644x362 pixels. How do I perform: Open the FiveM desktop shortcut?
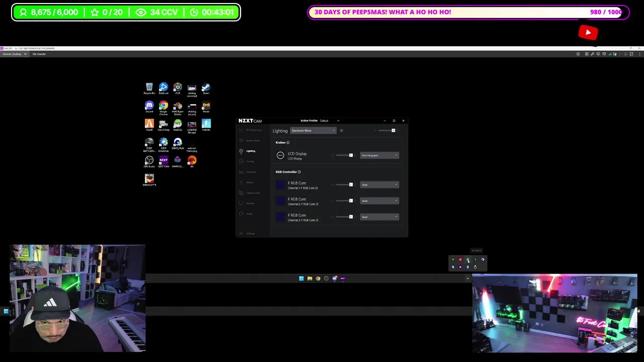149,125
